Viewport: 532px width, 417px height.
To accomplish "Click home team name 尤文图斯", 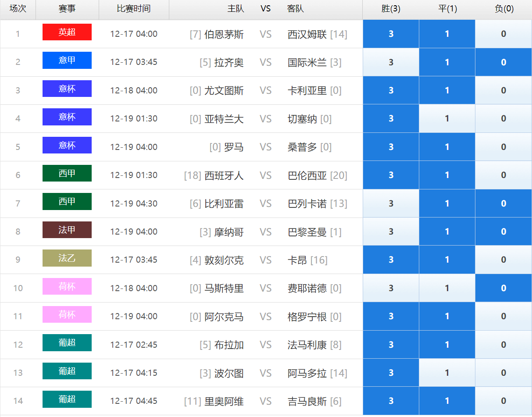I will [224, 91].
